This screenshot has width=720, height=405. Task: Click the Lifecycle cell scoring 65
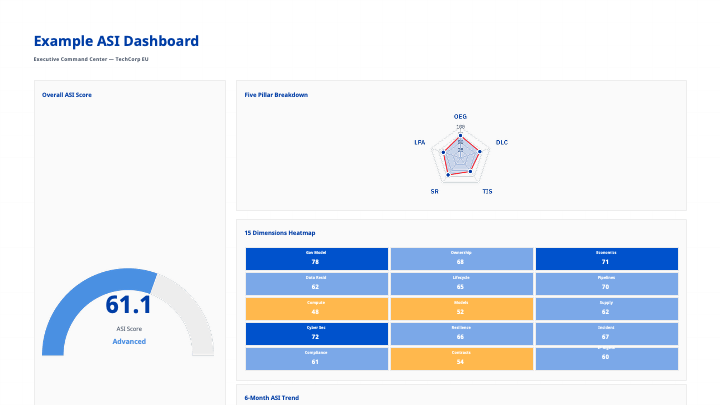pos(461,284)
